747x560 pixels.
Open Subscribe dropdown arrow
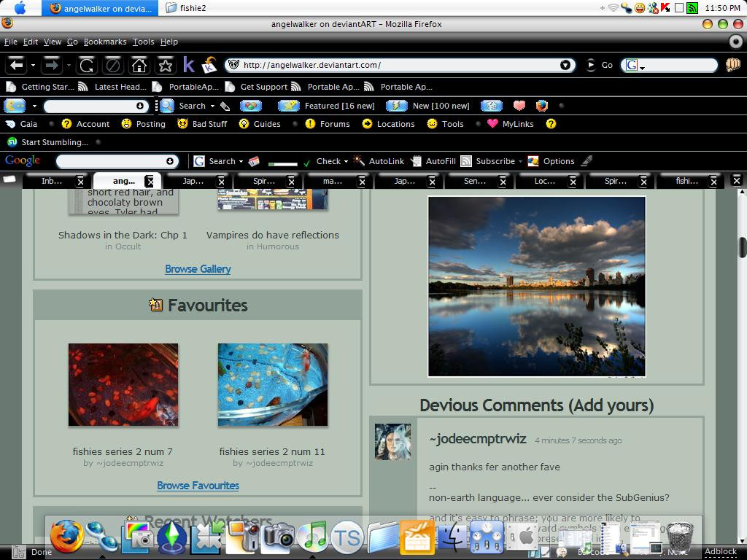(520, 161)
